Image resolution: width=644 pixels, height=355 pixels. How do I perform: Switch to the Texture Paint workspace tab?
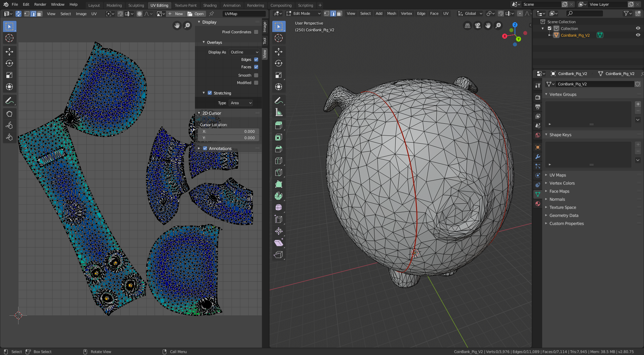pos(186,5)
